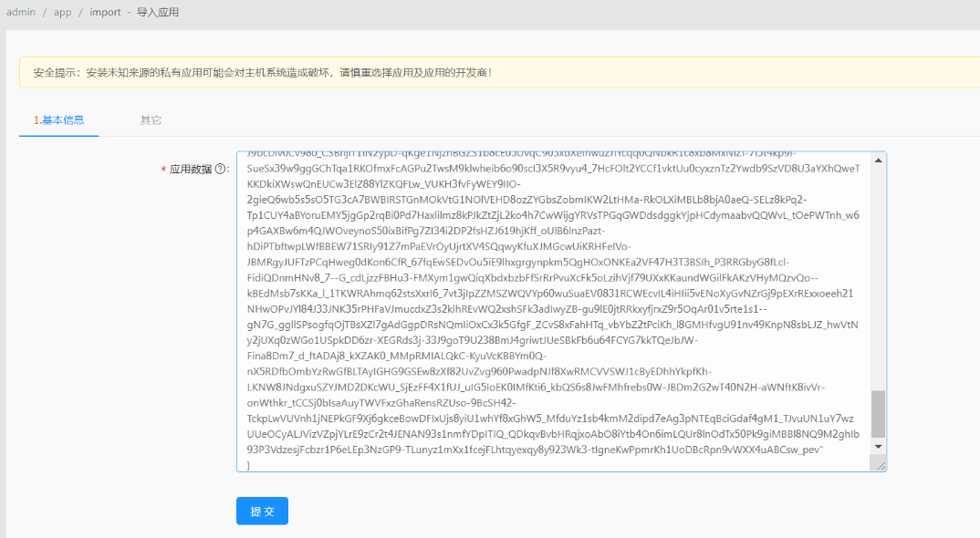This screenshot has height=538, width=980.
Task: Click the textarea scrollbar thumb
Action: (879, 415)
